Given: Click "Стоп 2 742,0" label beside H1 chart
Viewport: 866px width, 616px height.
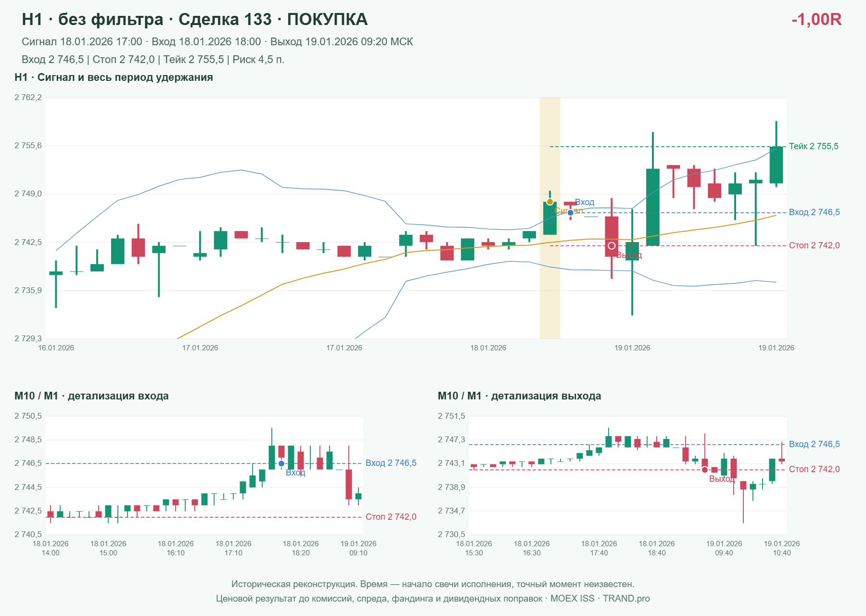Looking at the screenshot, I should (815, 245).
